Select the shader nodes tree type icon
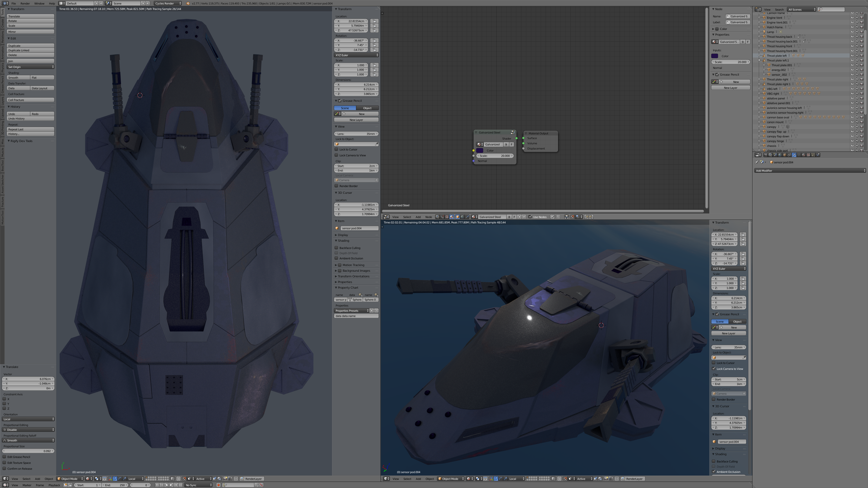This screenshot has height=488, width=868. [452, 217]
